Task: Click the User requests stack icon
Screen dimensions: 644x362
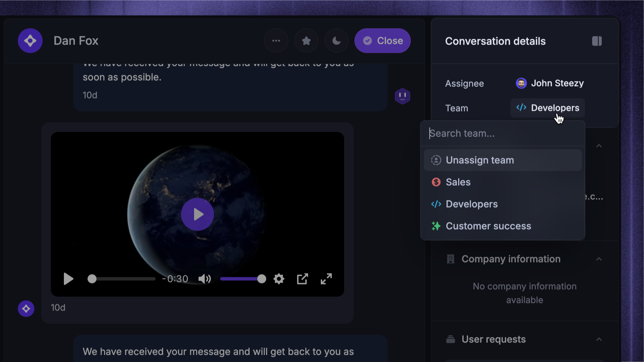Action: pyautogui.click(x=450, y=339)
